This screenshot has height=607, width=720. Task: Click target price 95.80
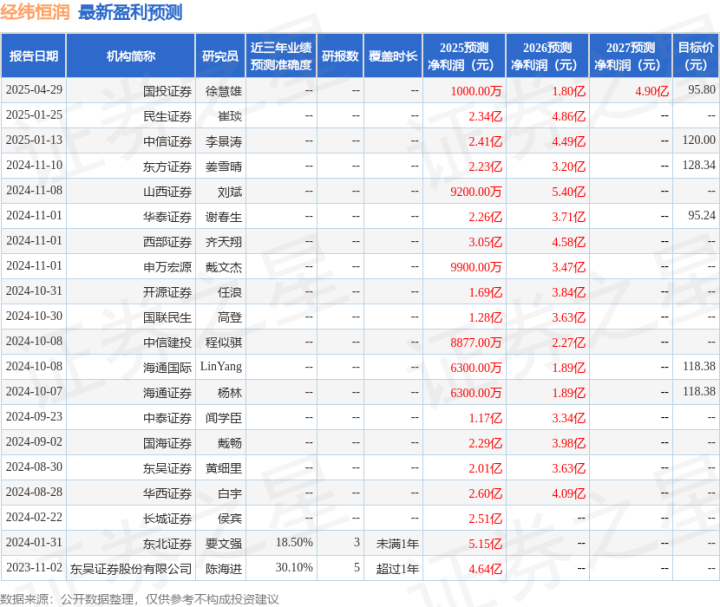702,90
